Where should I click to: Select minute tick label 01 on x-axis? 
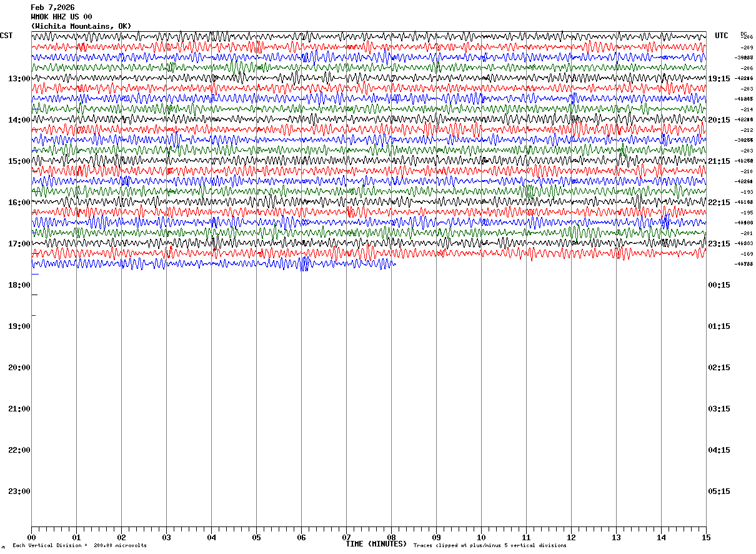click(x=76, y=537)
